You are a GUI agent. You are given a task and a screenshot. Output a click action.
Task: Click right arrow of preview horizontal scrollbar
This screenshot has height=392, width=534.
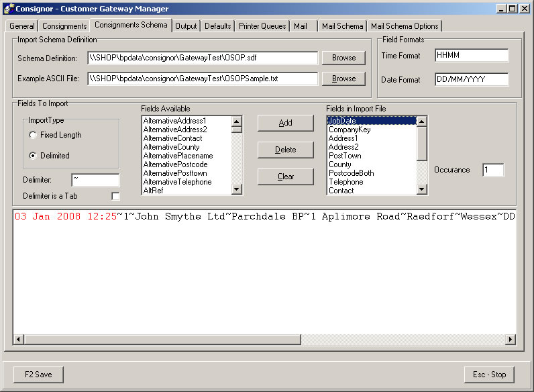click(x=510, y=339)
